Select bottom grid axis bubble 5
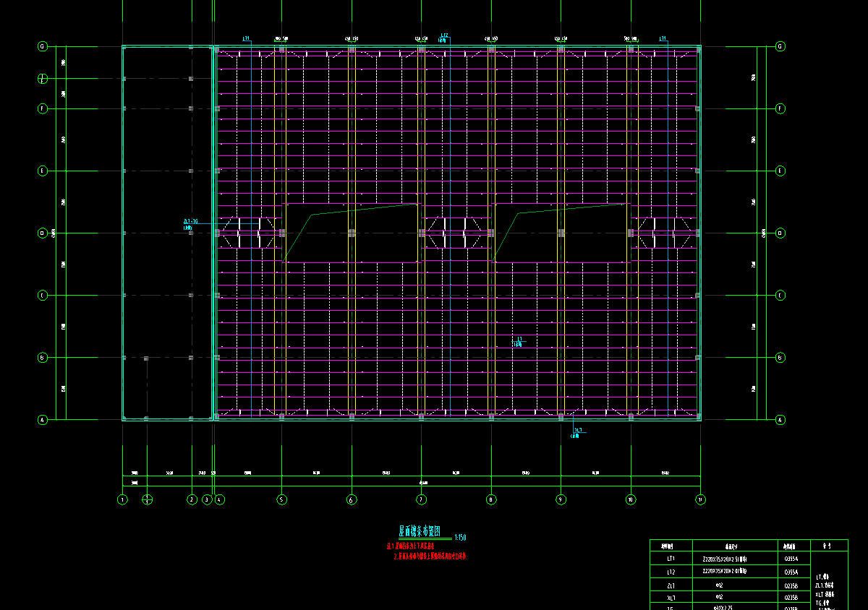 click(282, 499)
